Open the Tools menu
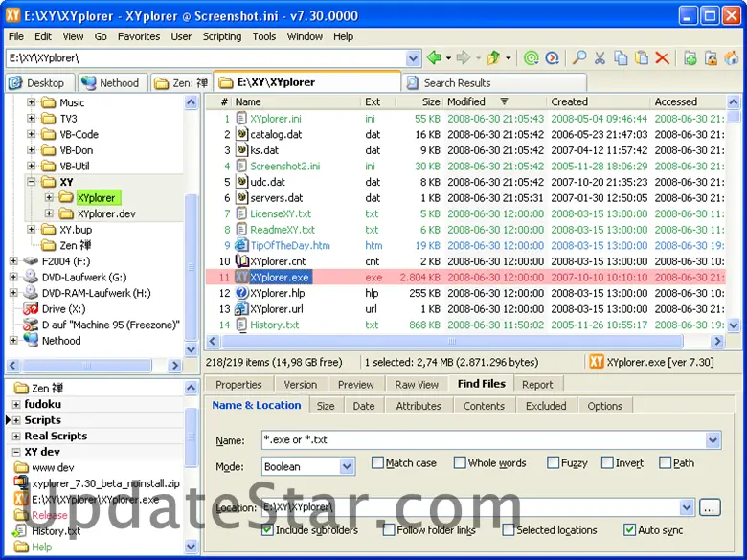The image size is (747, 560). [264, 36]
